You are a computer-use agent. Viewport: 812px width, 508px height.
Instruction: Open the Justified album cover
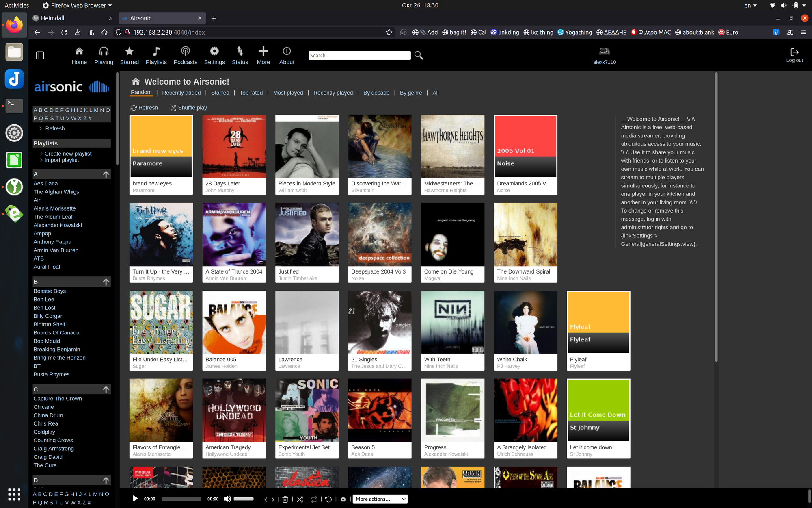(307, 234)
